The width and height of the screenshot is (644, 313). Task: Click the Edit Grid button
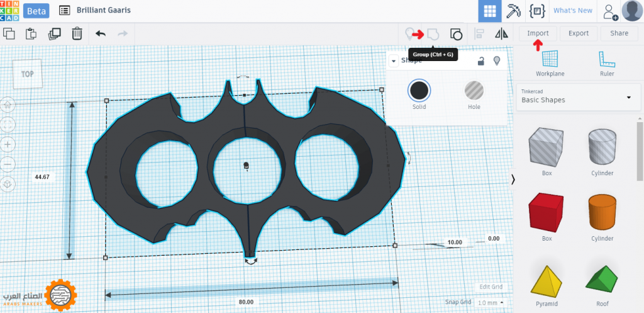[491, 287]
